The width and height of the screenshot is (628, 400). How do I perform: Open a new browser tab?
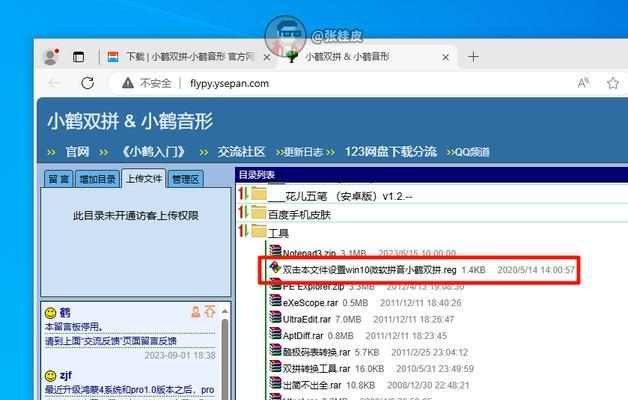coord(473,57)
